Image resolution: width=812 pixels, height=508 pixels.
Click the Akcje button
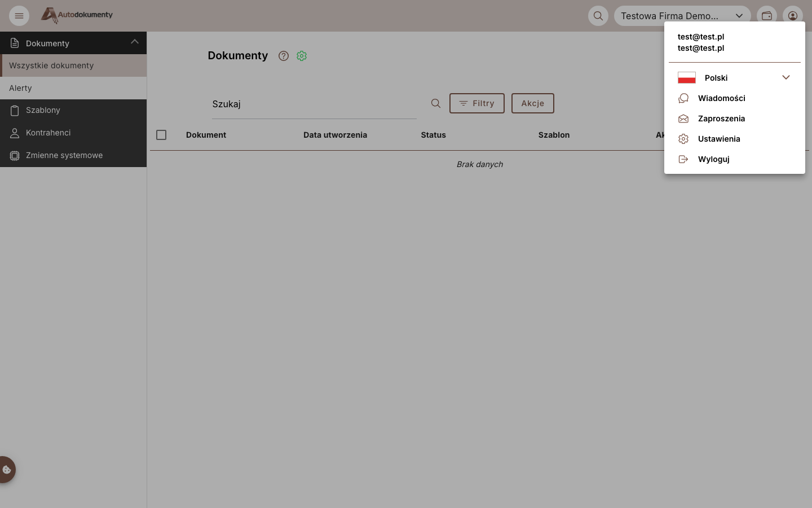[533, 103]
